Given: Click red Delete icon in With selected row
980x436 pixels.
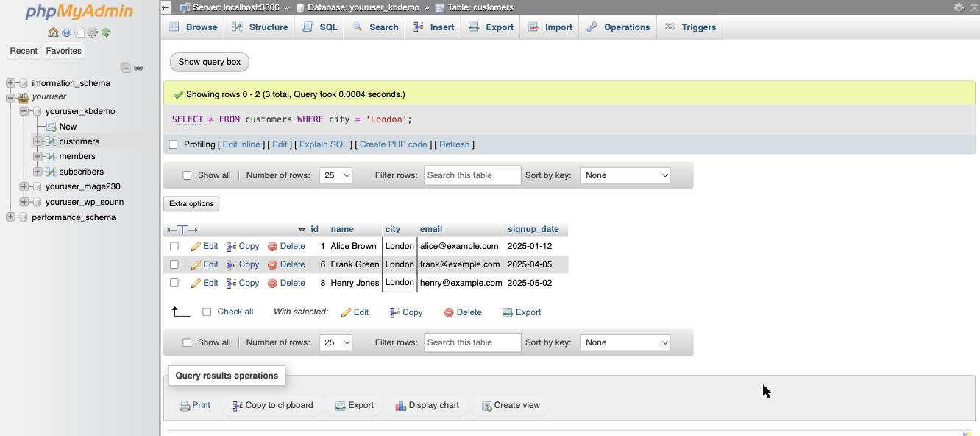Looking at the screenshot, I should pyautogui.click(x=449, y=313).
